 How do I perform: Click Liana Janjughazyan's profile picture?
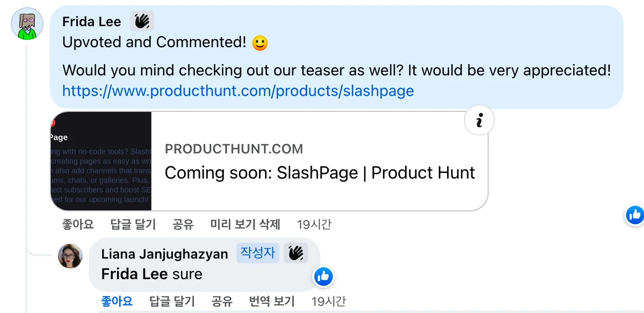tap(70, 256)
